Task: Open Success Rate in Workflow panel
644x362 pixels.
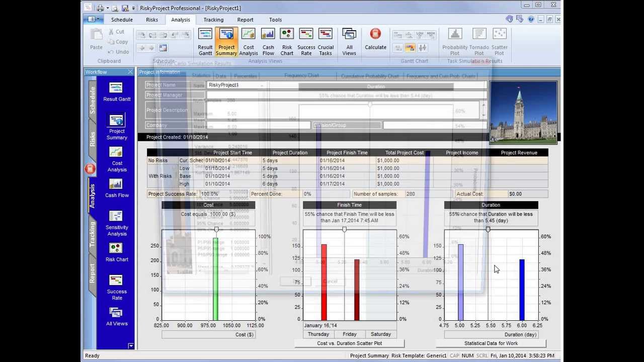Action: click(117, 288)
